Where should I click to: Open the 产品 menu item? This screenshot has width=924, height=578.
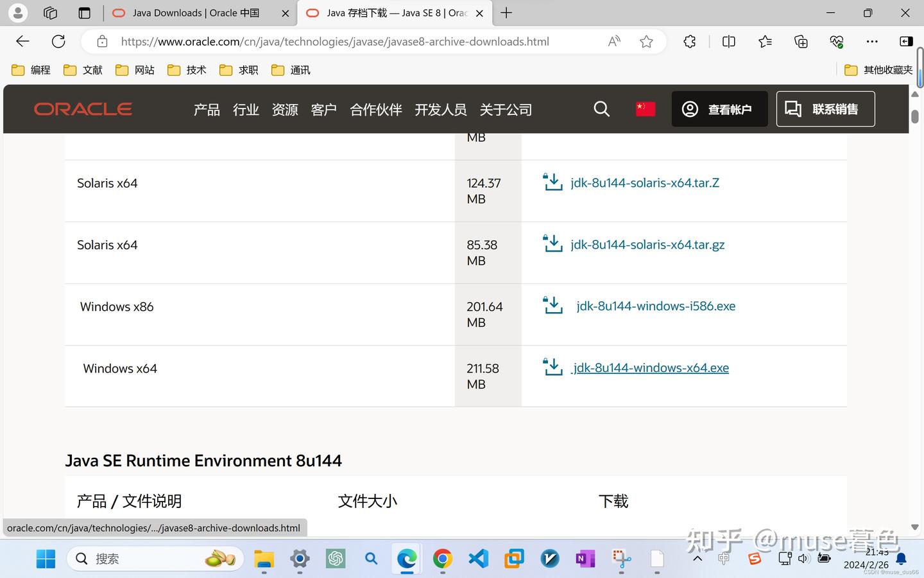tap(206, 109)
